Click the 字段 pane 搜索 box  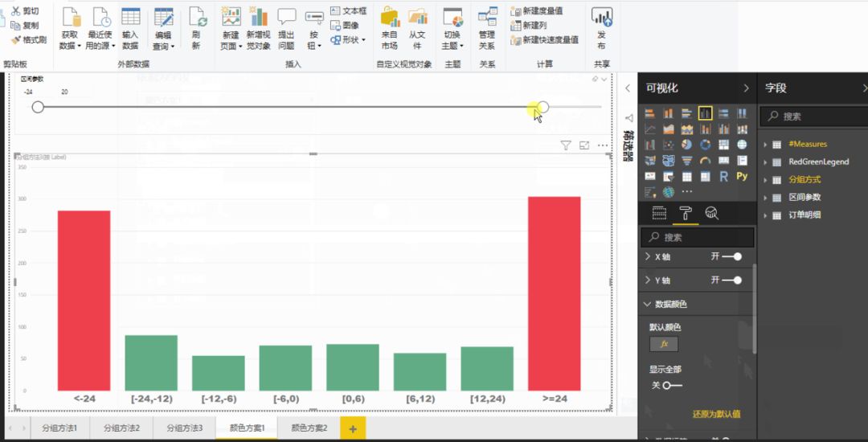[814, 117]
